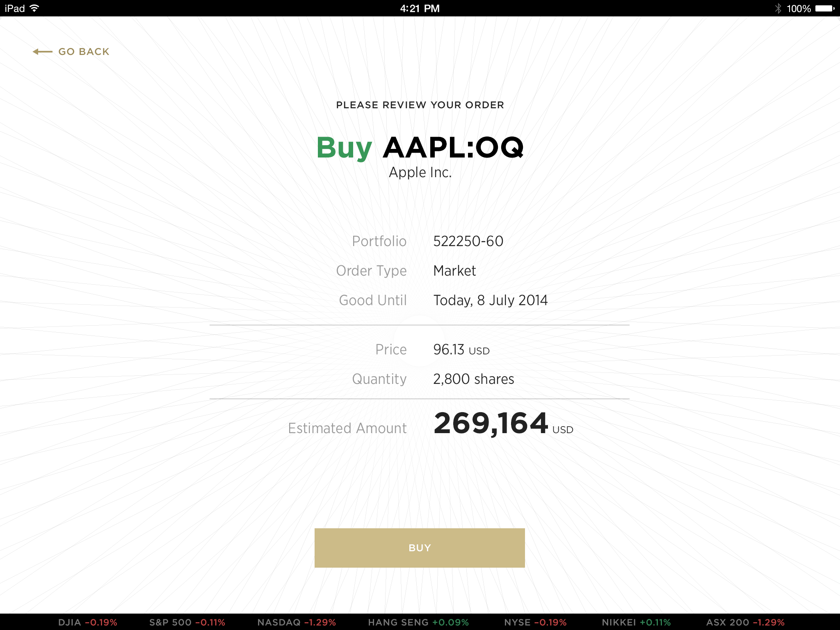Open HANG SENG index ticker
Viewport: 840px width, 630px height.
click(x=418, y=622)
